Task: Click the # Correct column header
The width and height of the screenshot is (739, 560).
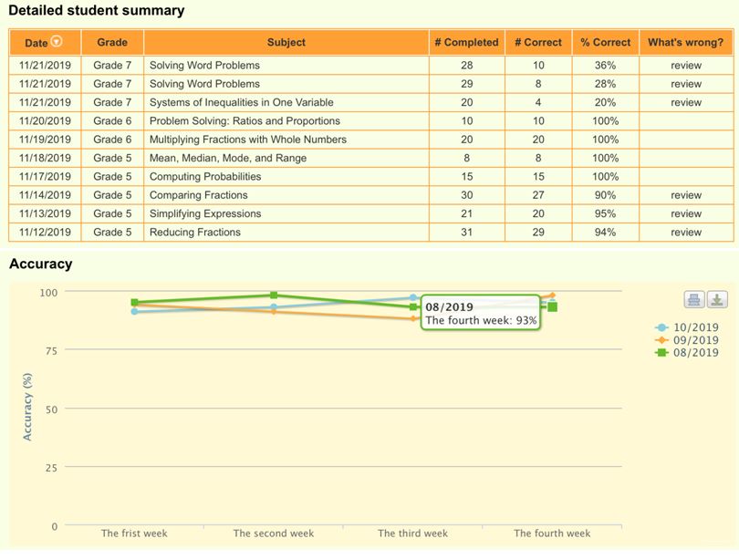Action: [538, 42]
